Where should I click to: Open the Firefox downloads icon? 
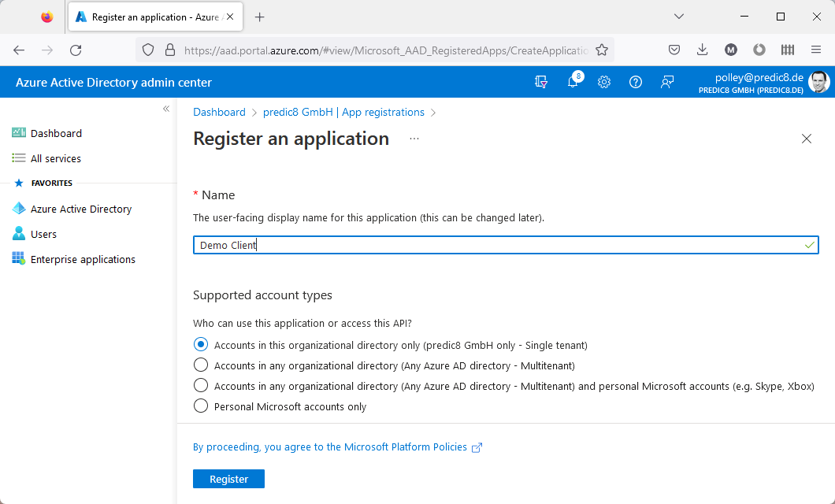point(702,49)
